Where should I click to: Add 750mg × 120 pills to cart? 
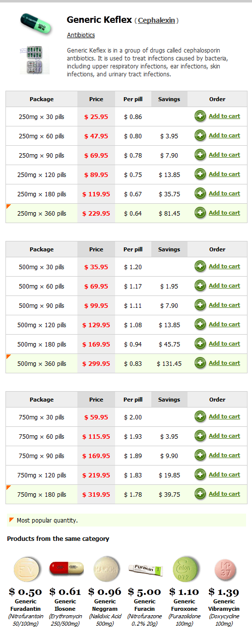tap(224, 474)
